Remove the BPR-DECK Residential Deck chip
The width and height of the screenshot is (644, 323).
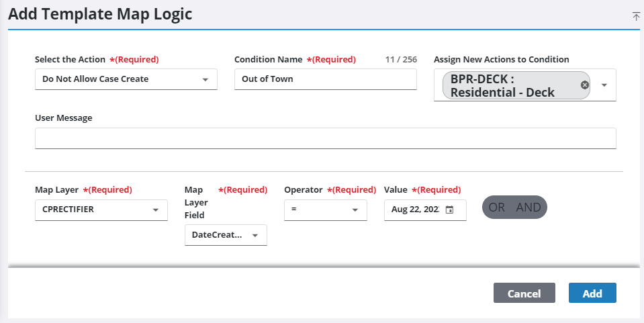584,85
